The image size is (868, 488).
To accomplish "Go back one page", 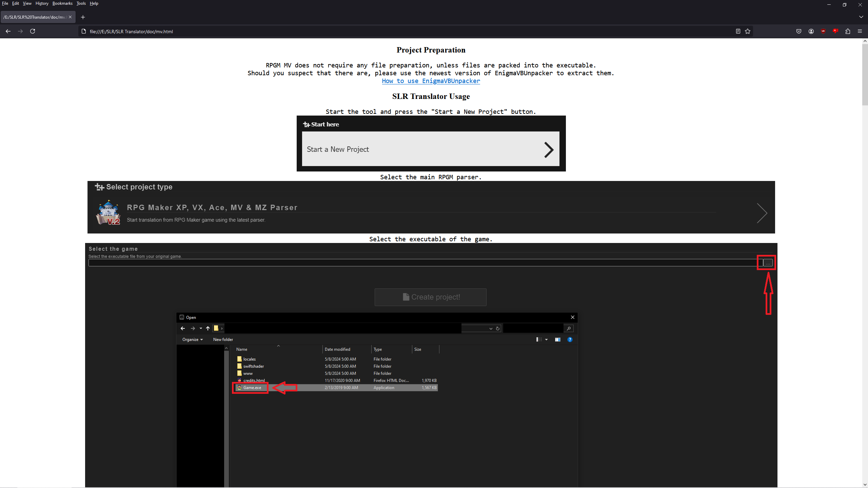I will [x=8, y=31].
